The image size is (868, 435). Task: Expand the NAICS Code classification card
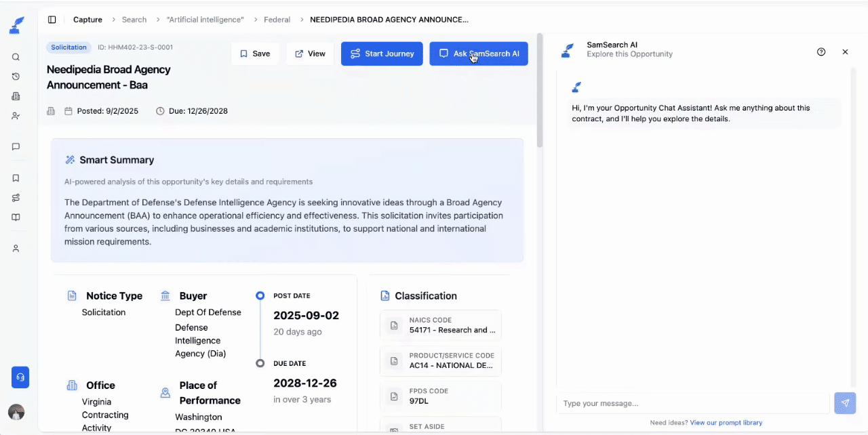pyautogui.click(x=440, y=325)
